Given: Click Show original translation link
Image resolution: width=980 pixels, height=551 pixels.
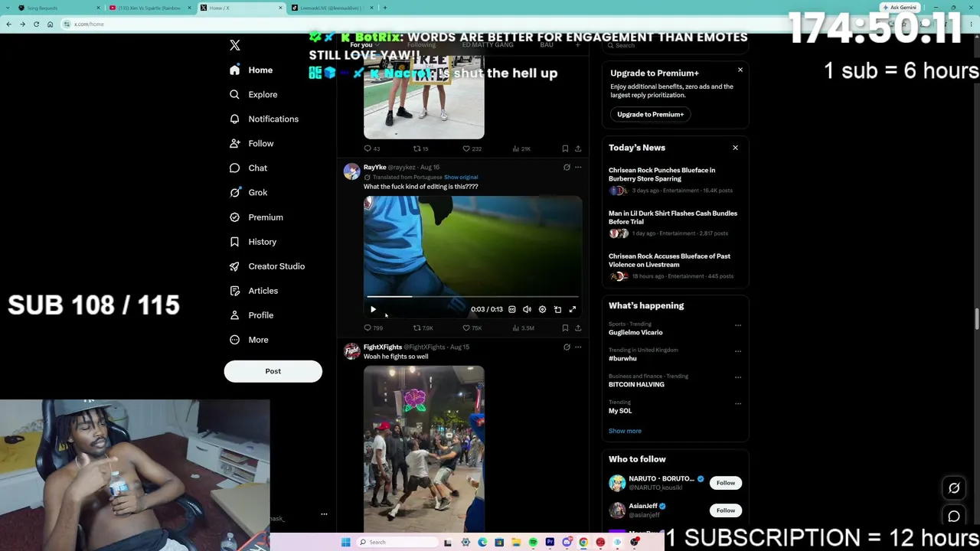Looking at the screenshot, I should (461, 178).
